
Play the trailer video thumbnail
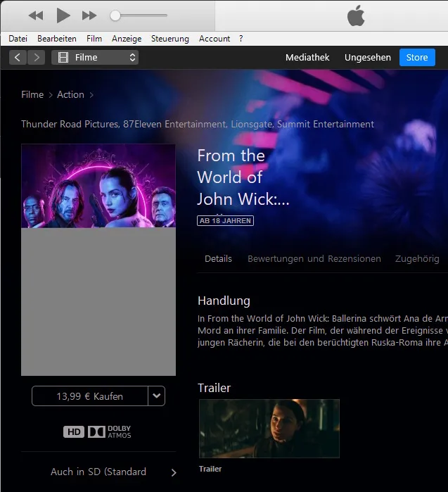tap(269, 429)
